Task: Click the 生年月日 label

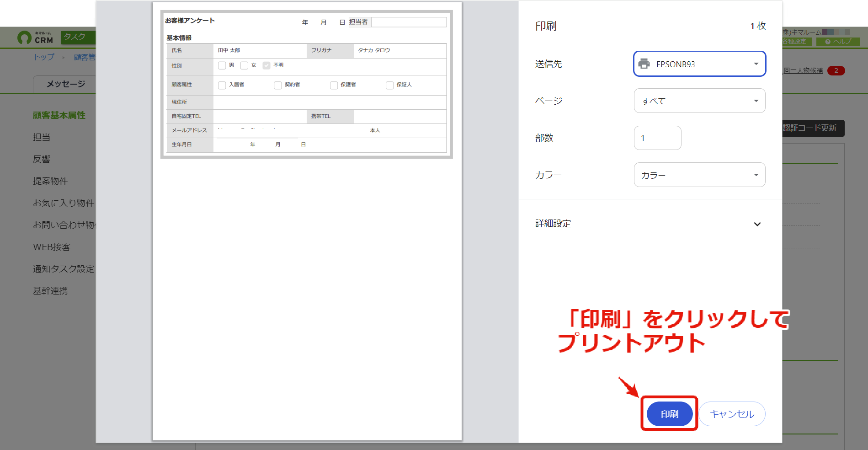Action: coord(181,145)
